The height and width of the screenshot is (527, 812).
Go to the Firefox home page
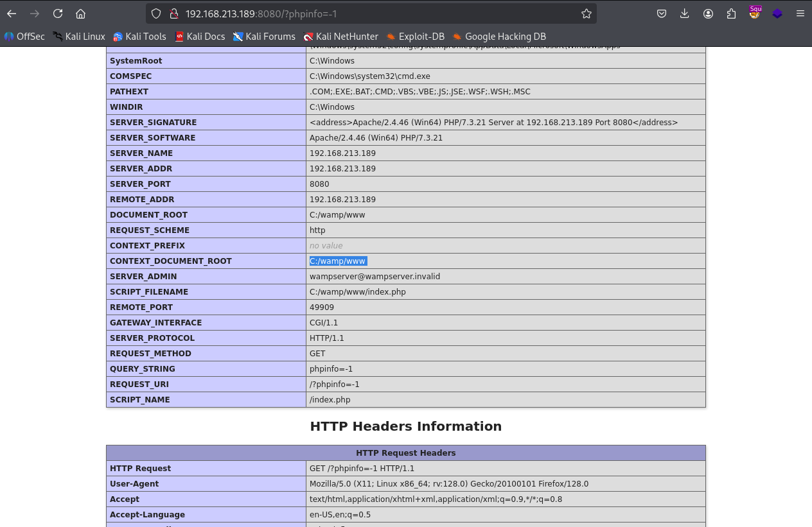(x=80, y=13)
